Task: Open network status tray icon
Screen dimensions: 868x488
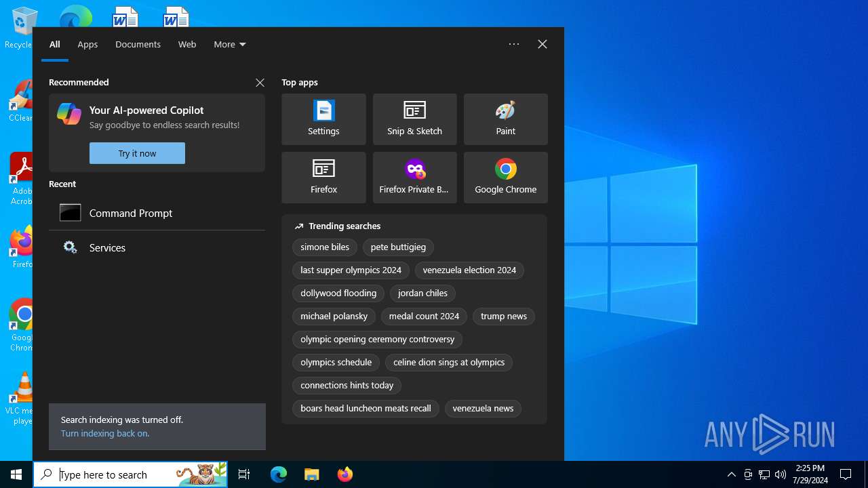Action: (x=764, y=474)
